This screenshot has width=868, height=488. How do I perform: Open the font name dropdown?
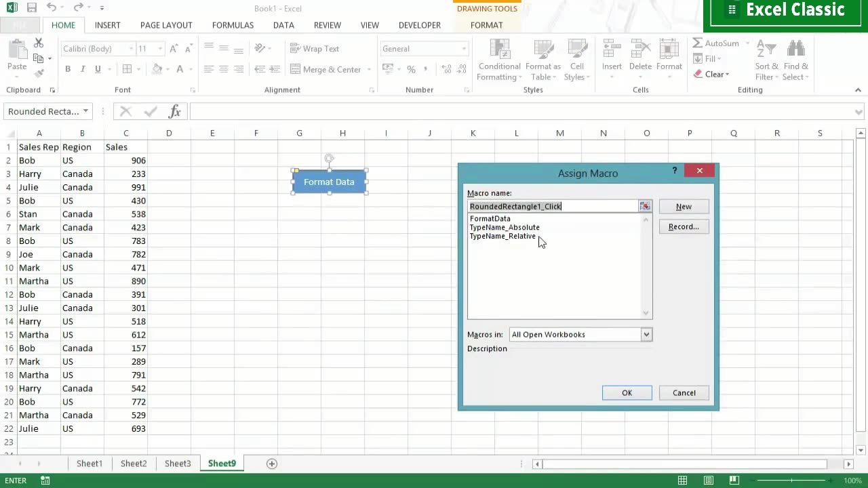[x=131, y=49]
